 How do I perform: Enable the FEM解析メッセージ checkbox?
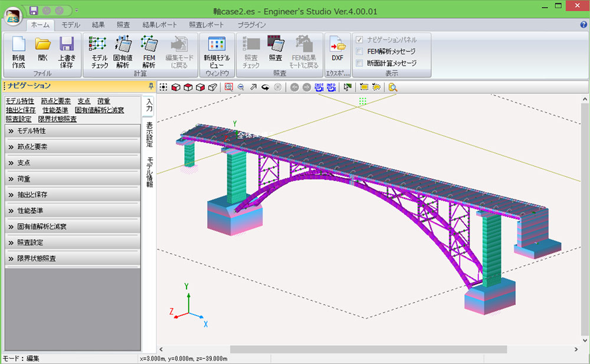(359, 51)
